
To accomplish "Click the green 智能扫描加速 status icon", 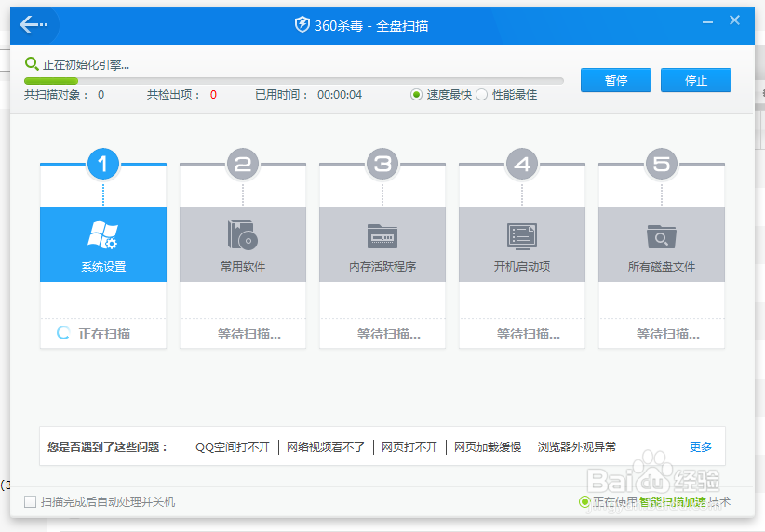I will (x=584, y=501).
